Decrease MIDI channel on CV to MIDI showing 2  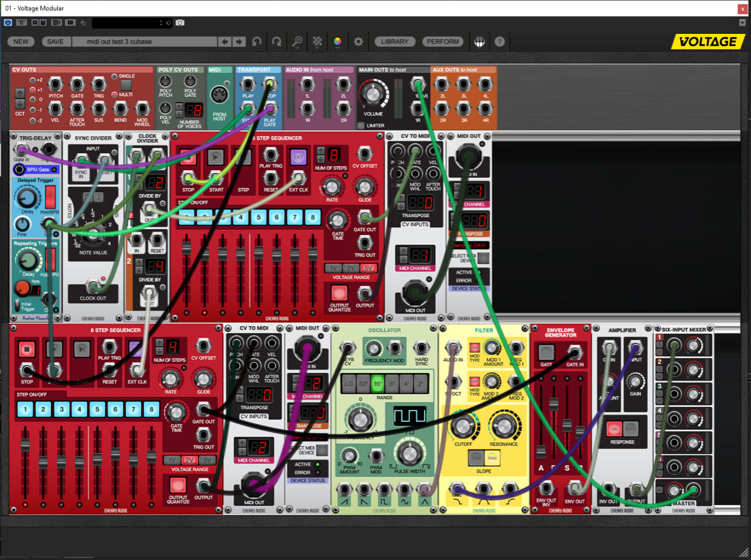(x=241, y=451)
